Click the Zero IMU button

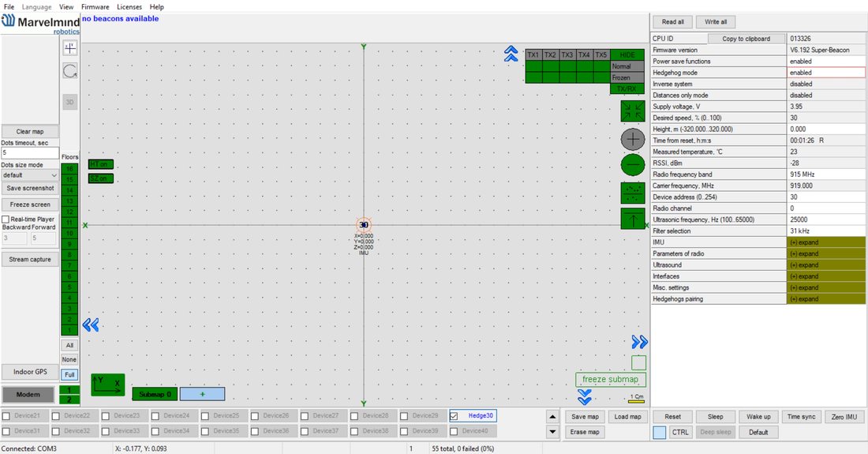(x=844, y=417)
